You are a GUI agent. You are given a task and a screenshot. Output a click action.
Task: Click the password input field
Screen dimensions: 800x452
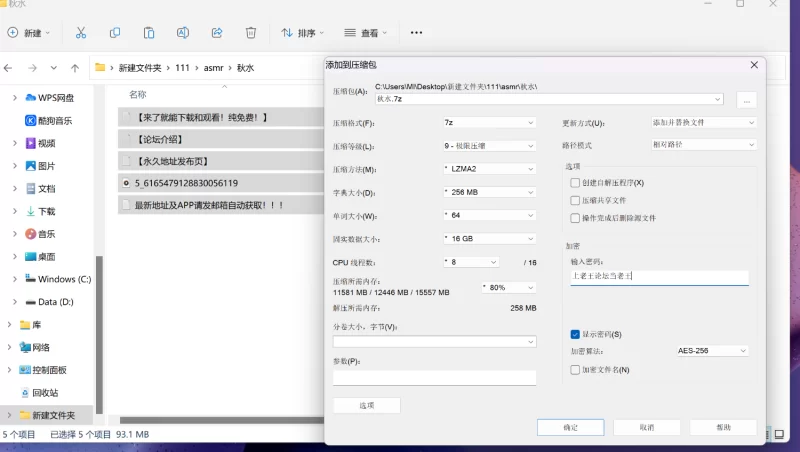pos(659,277)
